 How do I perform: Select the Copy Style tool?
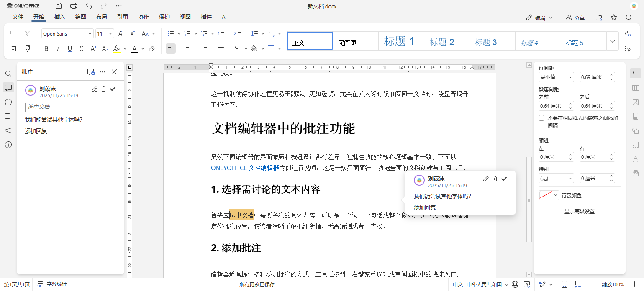[x=28, y=48]
